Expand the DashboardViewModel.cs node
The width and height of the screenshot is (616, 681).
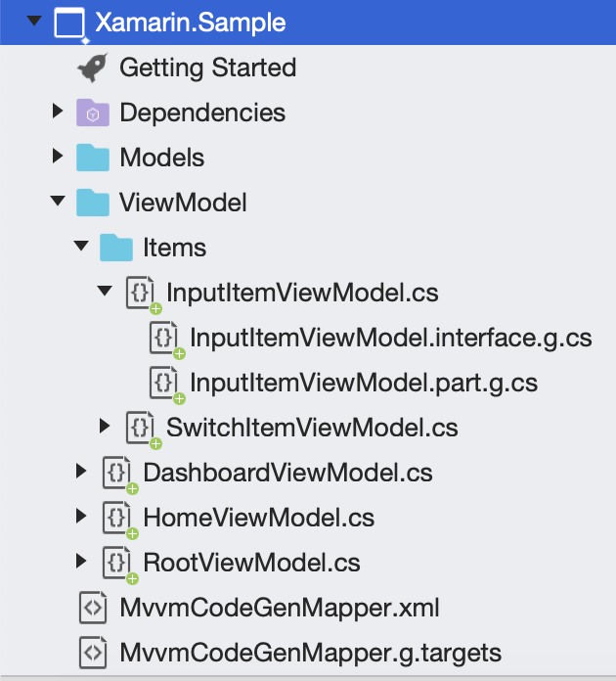[x=81, y=471]
